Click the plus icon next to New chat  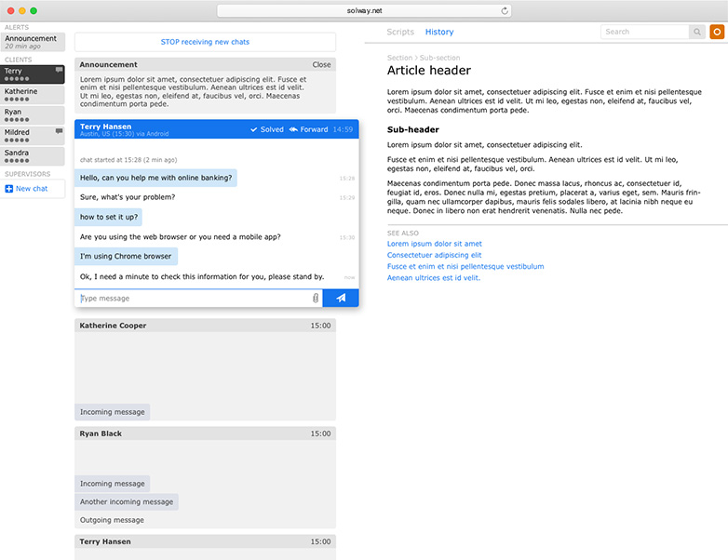point(8,189)
